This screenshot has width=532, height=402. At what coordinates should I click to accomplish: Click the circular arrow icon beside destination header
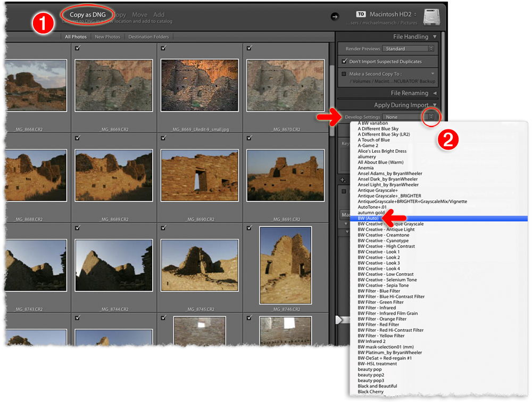[x=336, y=17]
